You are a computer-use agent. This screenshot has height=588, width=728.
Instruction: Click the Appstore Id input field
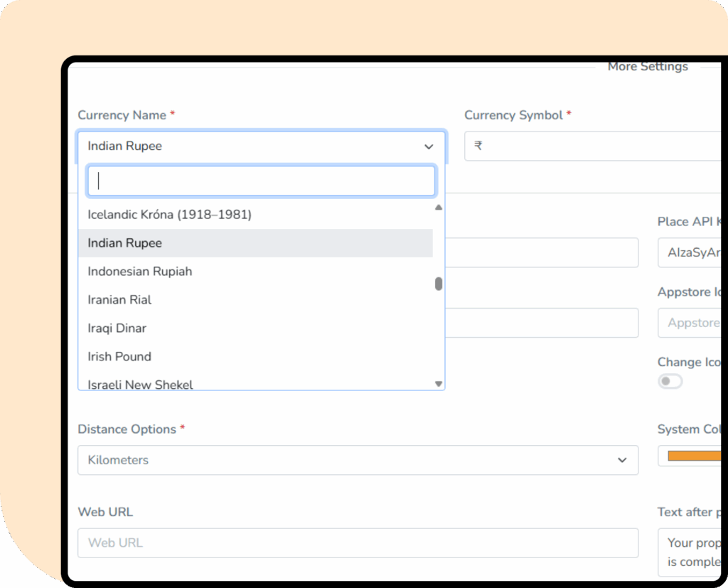point(690,322)
